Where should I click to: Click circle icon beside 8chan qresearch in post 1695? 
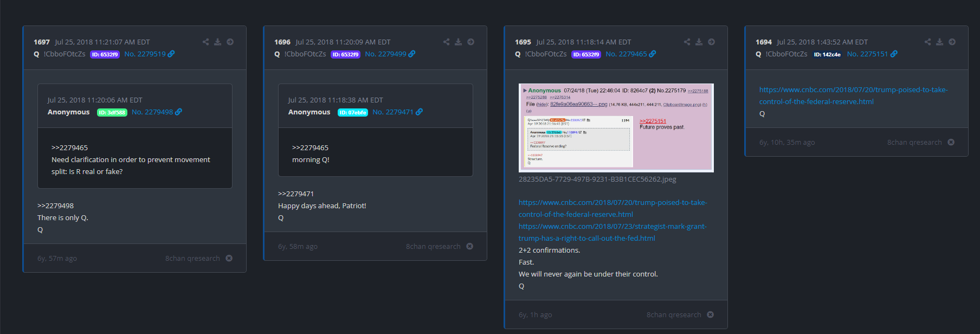[710, 314]
